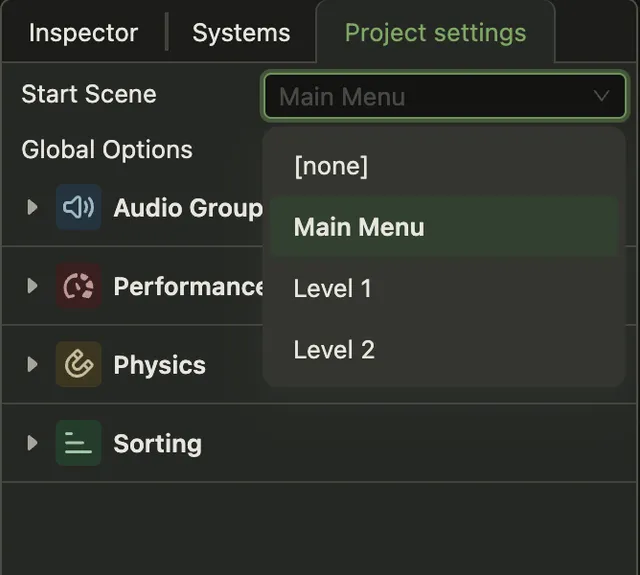Select Main Menu in the dropdown list
The image size is (640, 575).
444,227
